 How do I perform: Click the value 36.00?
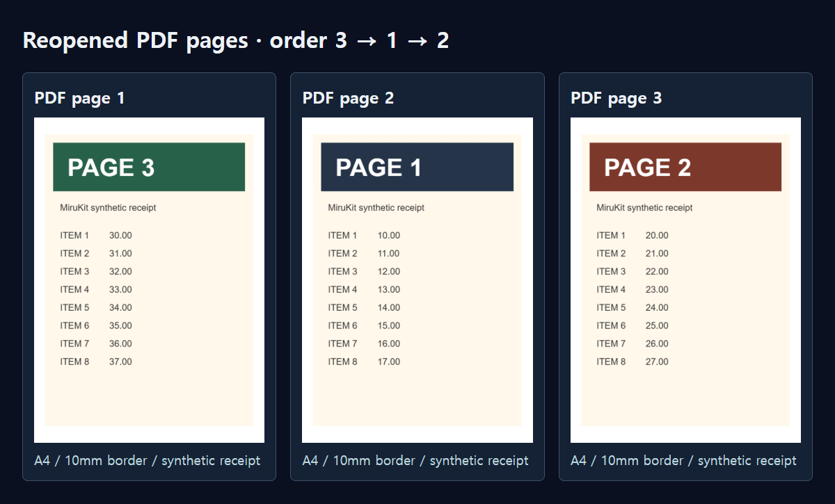120,344
